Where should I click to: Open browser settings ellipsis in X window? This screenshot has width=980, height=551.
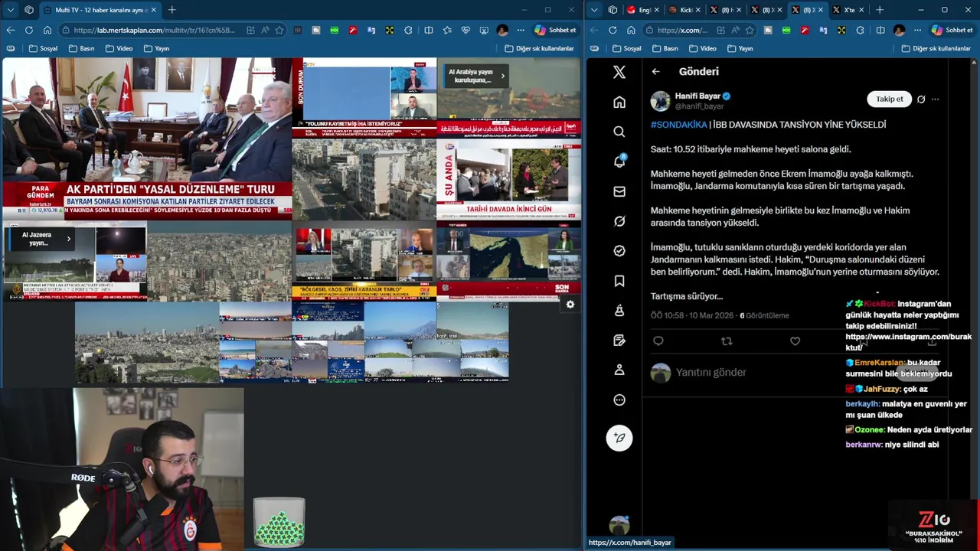click(x=917, y=30)
